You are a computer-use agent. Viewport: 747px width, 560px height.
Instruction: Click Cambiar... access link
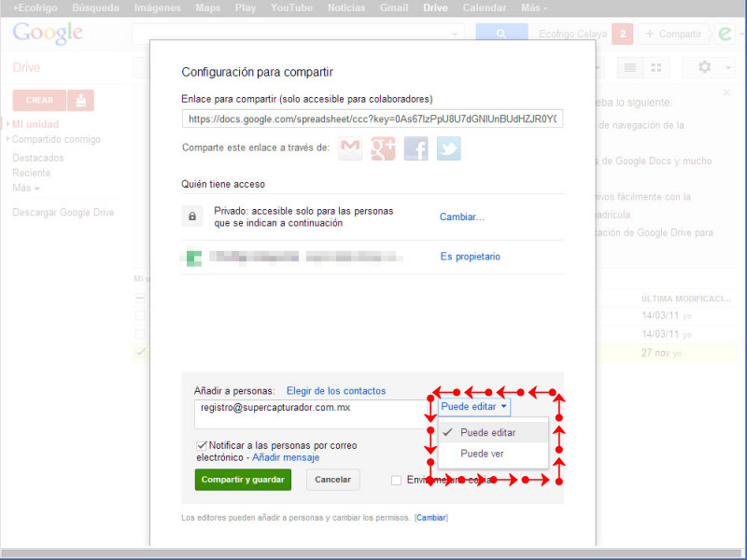click(x=461, y=217)
